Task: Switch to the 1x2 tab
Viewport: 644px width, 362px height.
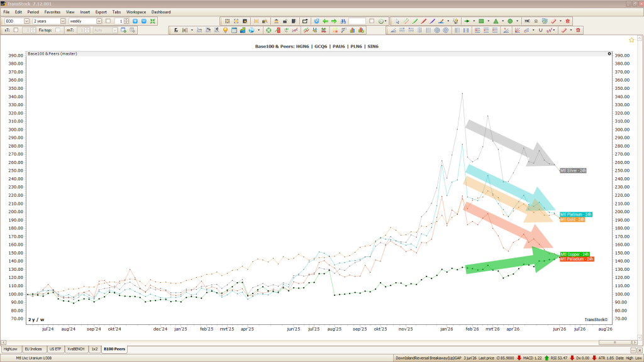Action: [x=94, y=349]
